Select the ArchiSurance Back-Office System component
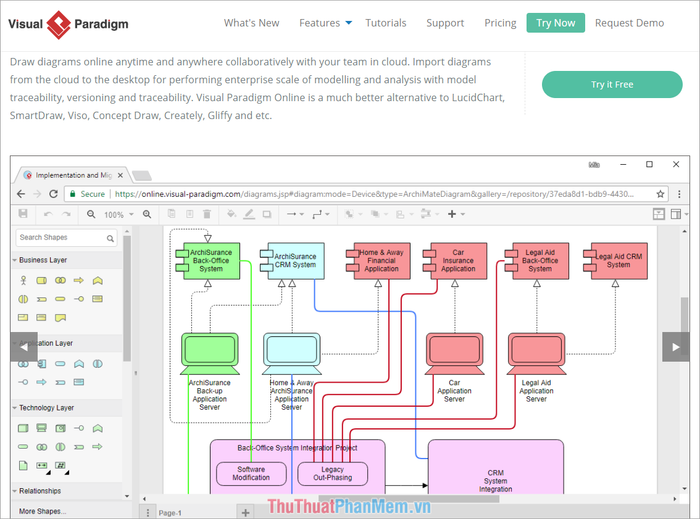 pyautogui.click(x=208, y=261)
